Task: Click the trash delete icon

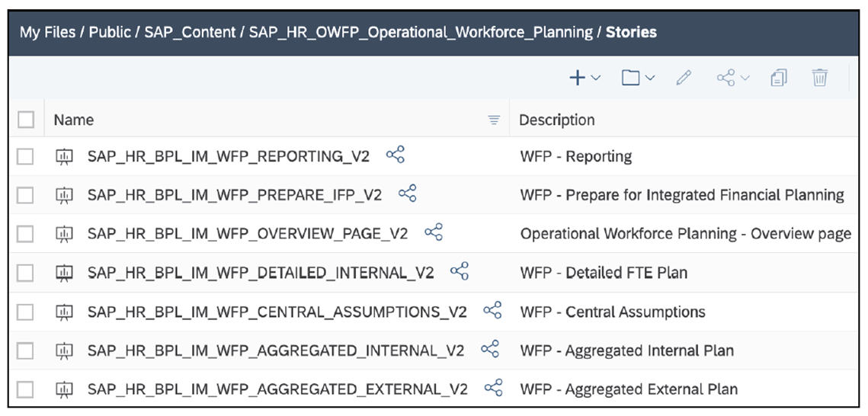Action: (x=820, y=78)
